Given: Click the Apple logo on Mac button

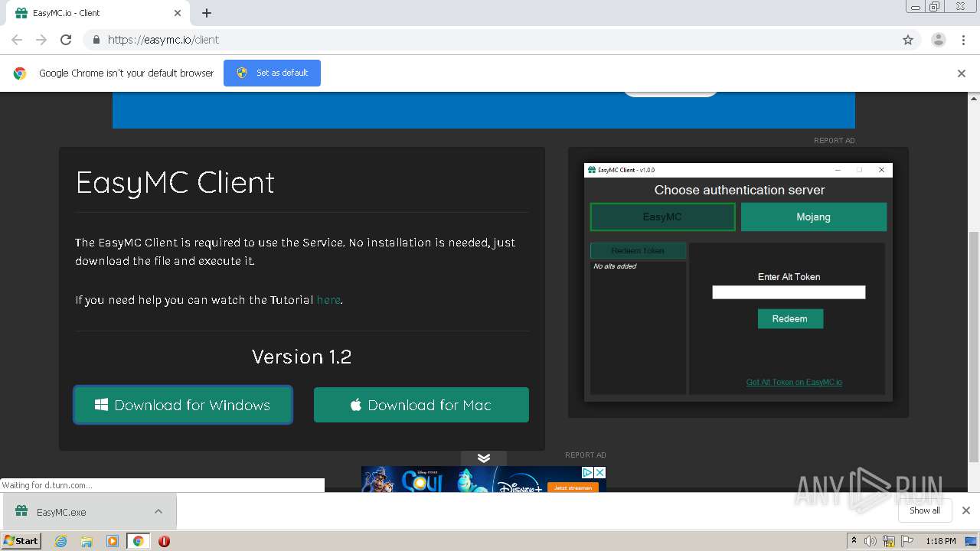Looking at the screenshot, I should 356,405.
